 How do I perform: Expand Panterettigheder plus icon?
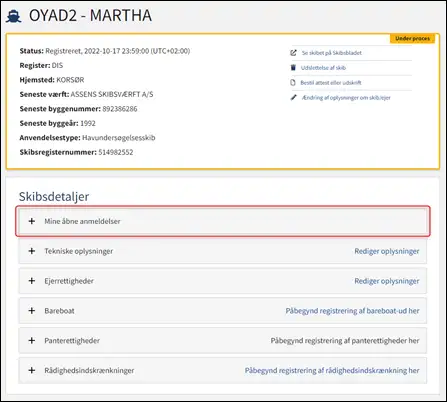click(32, 340)
